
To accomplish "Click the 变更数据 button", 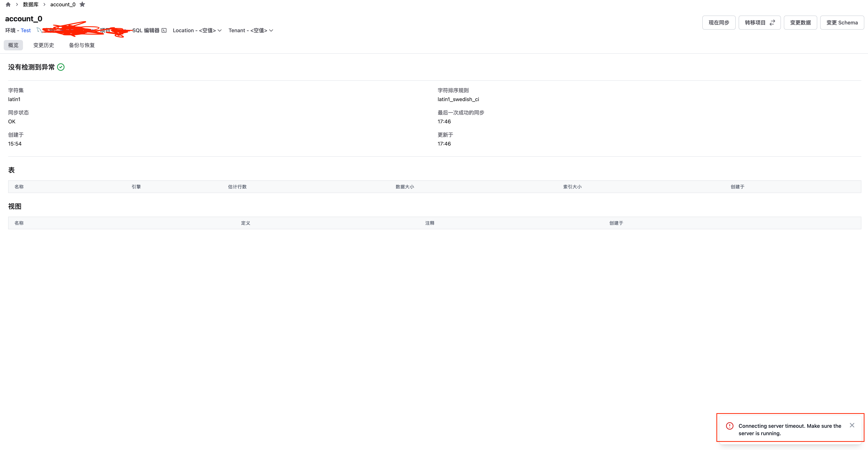I will tap(800, 23).
